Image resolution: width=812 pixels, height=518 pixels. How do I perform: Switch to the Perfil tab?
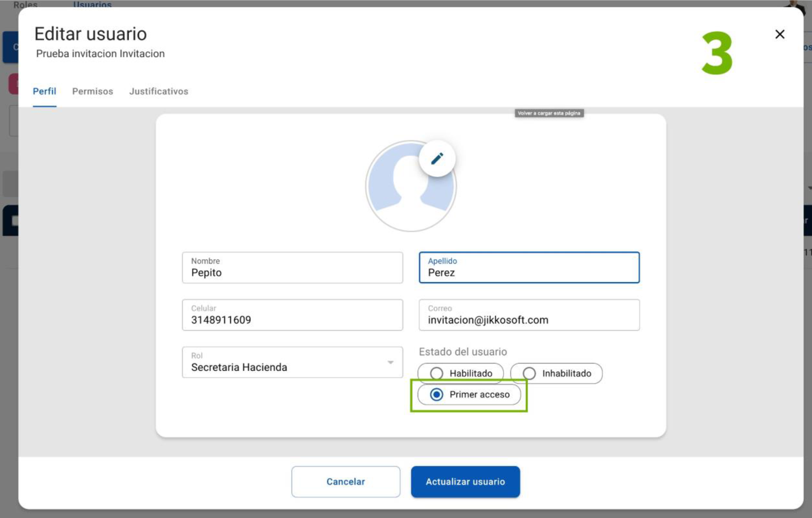44,92
